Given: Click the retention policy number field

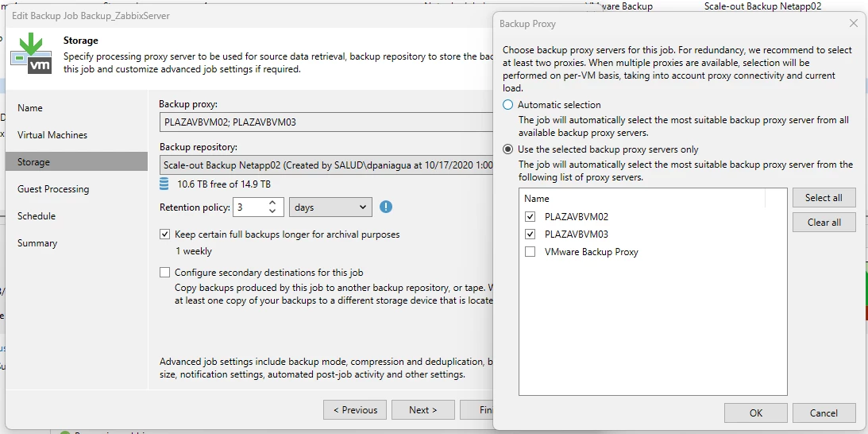Looking at the screenshot, I should (x=250, y=207).
